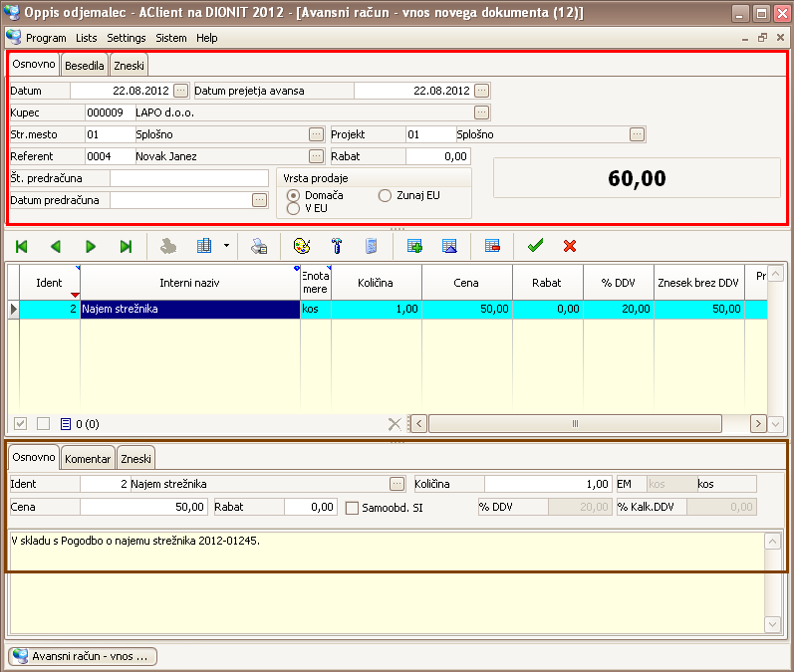This screenshot has height=672, width=794.
Task: Select Zunaj EU radio button
Action: 385,195
